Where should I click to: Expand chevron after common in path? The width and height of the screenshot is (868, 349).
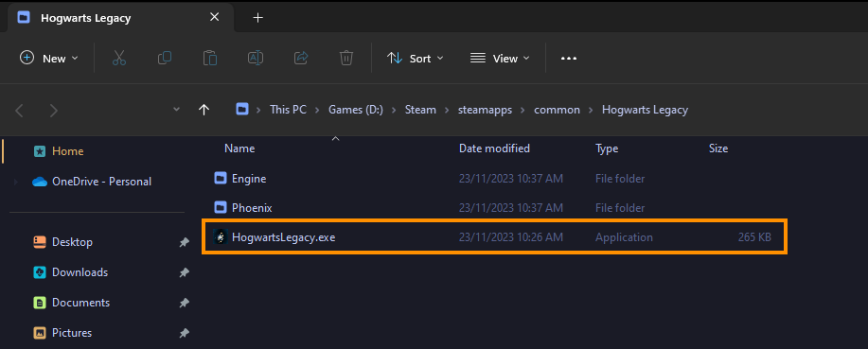coord(592,110)
